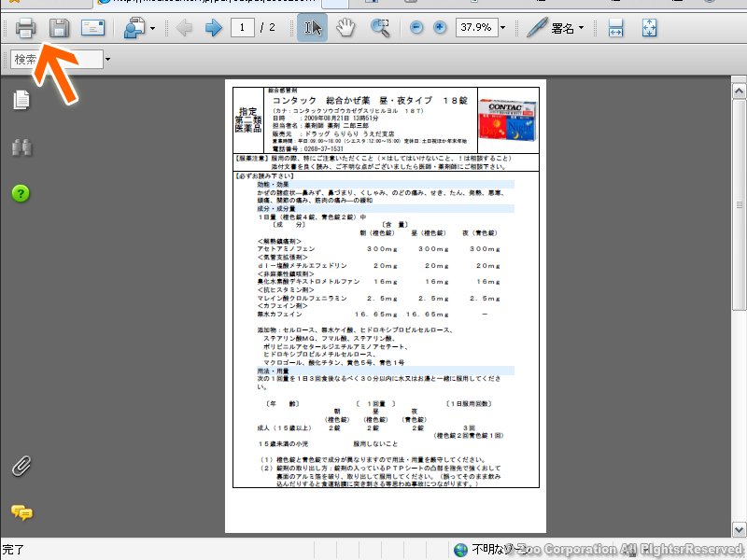Zoom in with the plus button
Screen dimensions: 747x560
(440, 28)
